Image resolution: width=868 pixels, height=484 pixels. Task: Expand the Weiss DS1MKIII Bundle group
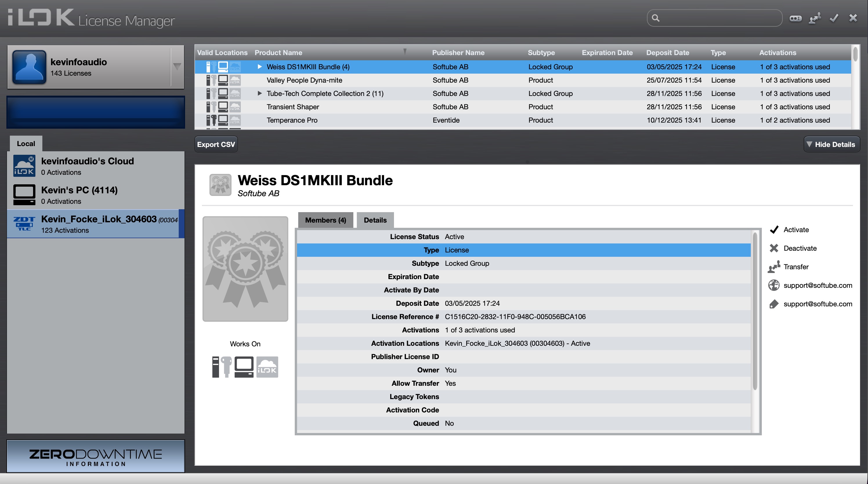259,67
